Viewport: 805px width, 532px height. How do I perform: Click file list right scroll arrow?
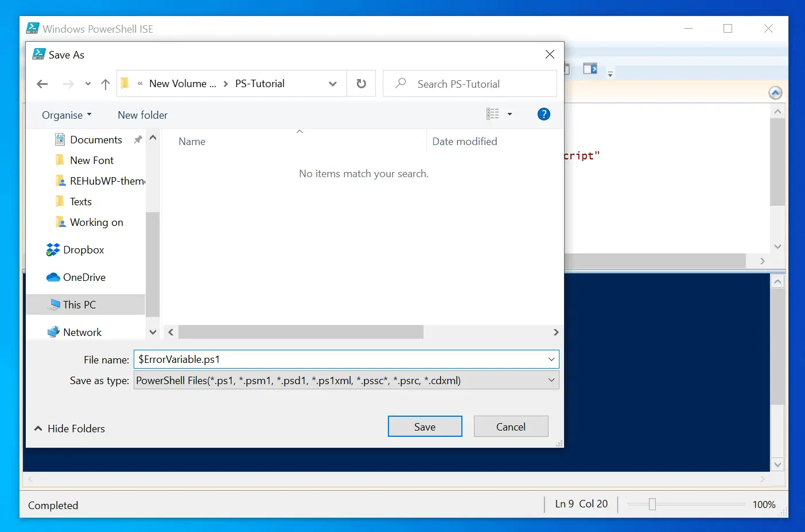[x=555, y=332]
